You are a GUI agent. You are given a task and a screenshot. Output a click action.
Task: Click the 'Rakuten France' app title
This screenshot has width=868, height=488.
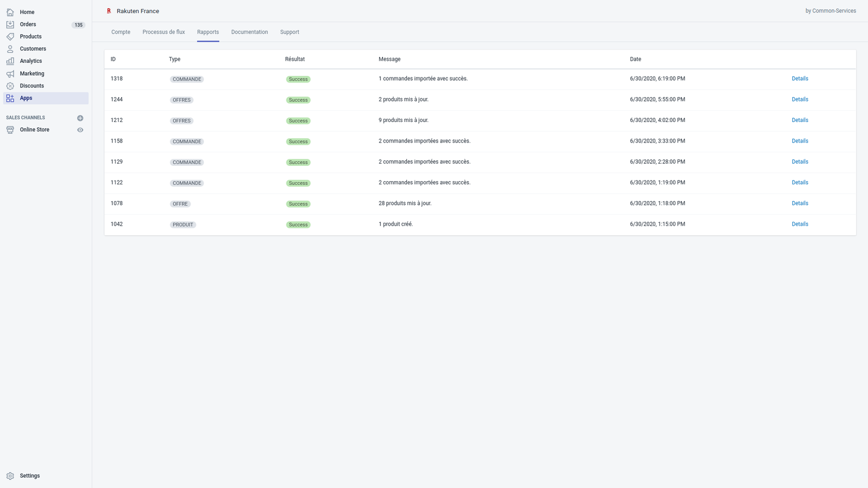click(x=138, y=11)
